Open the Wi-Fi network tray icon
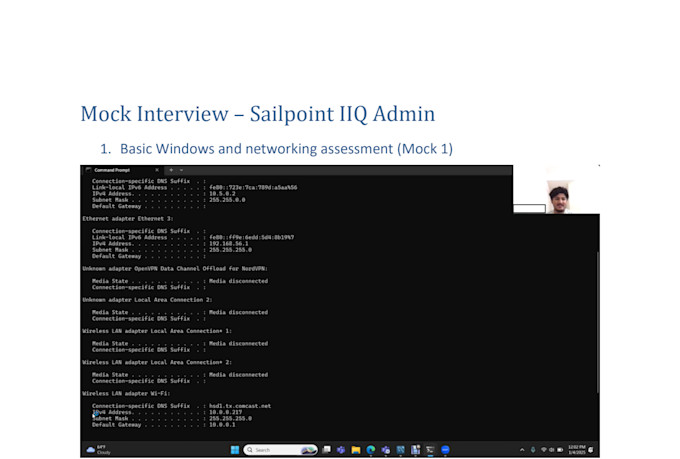Viewport: 680px width, 459px height. (x=543, y=450)
